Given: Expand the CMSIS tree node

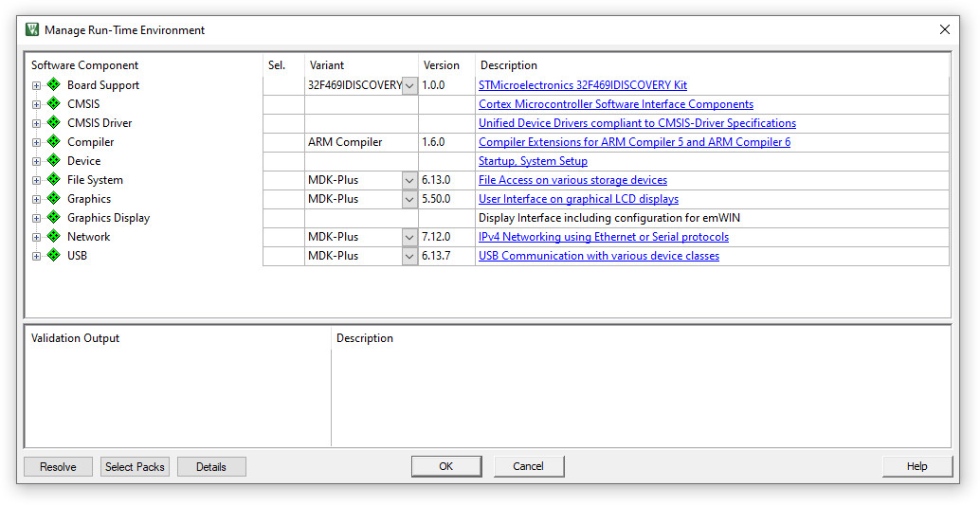Looking at the screenshot, I should tap(36, 104).
